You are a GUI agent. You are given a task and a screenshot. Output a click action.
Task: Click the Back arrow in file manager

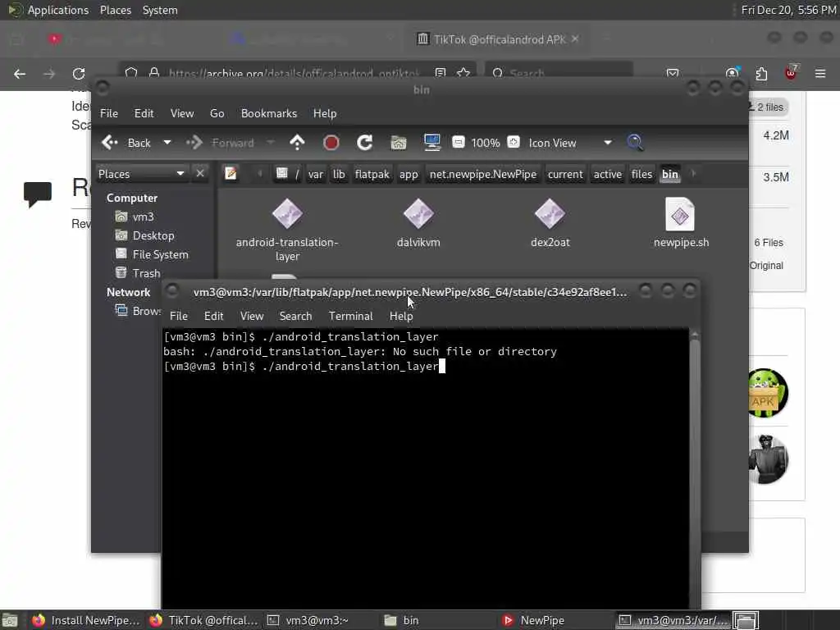tap(126, 143)
